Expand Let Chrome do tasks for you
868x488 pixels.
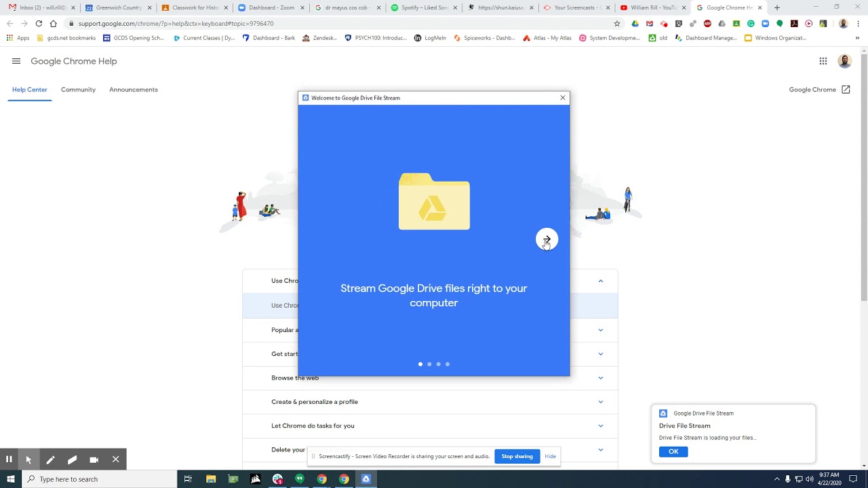[431, 426]
